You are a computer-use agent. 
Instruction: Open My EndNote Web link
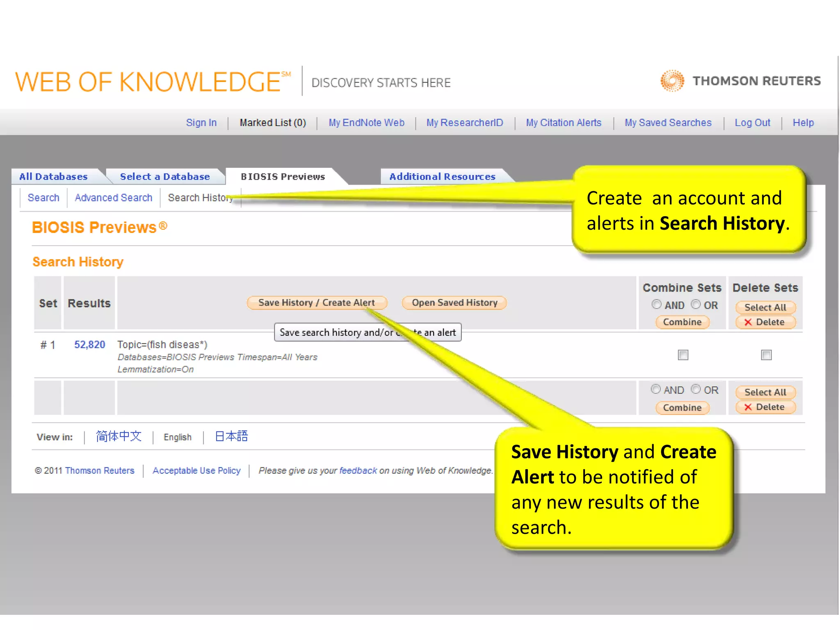pos(367,123)
